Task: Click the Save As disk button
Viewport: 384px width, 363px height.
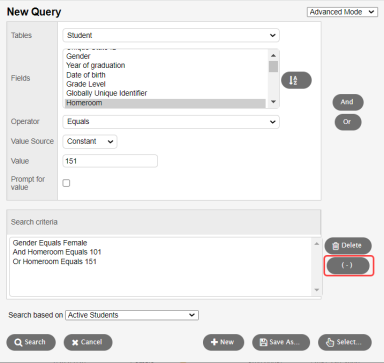Action: (281, 342)
